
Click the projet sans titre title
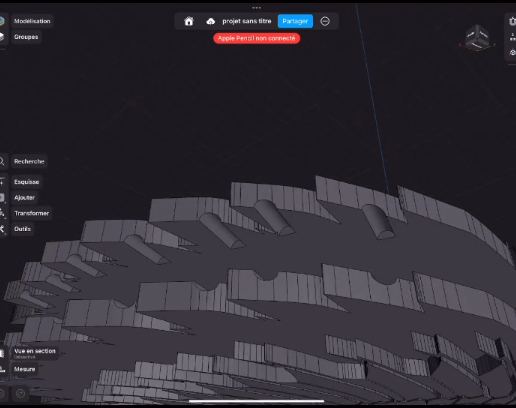point(247,21)
